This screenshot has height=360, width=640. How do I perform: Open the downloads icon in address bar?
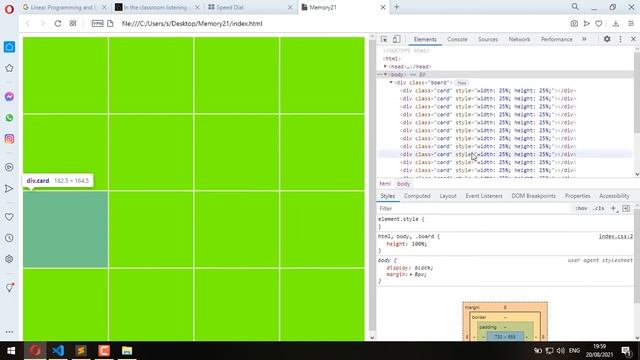click(616, 24)
